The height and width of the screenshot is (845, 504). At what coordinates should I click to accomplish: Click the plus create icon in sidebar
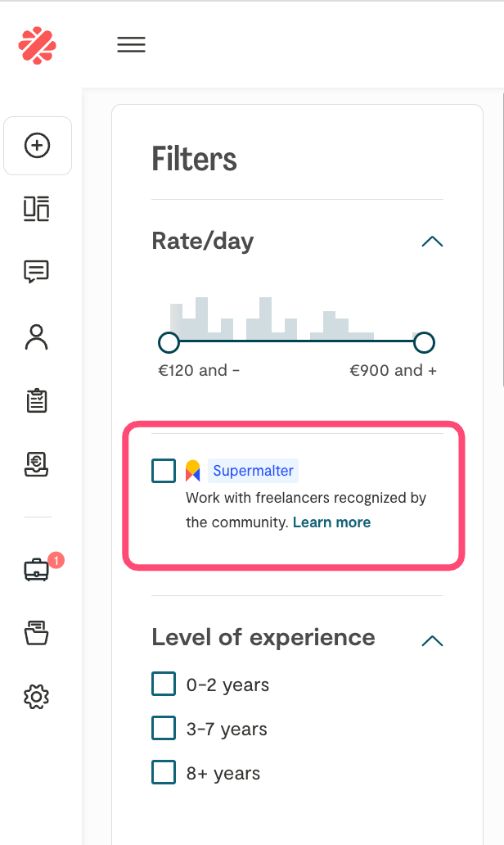pyautogui.click(x=38, y=146)
